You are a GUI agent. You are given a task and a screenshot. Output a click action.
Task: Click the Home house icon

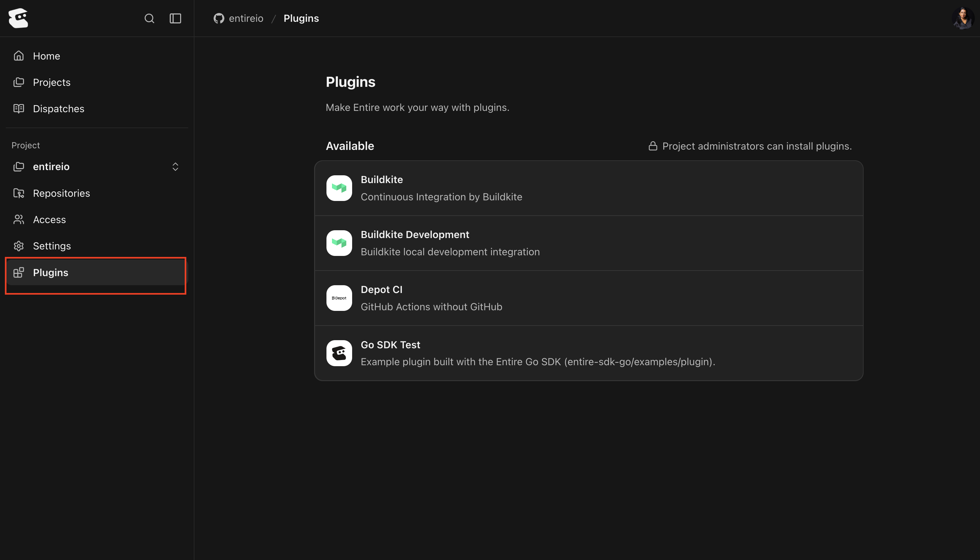19,56
